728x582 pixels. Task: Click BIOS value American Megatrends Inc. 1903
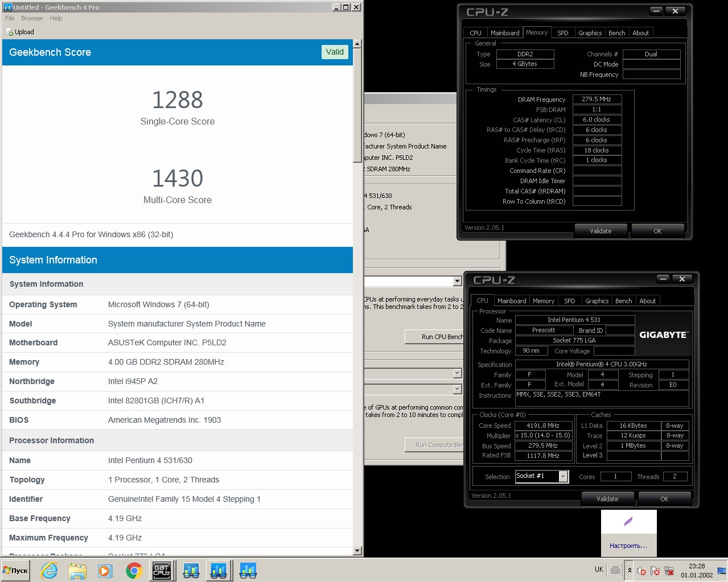click(164, 420)
